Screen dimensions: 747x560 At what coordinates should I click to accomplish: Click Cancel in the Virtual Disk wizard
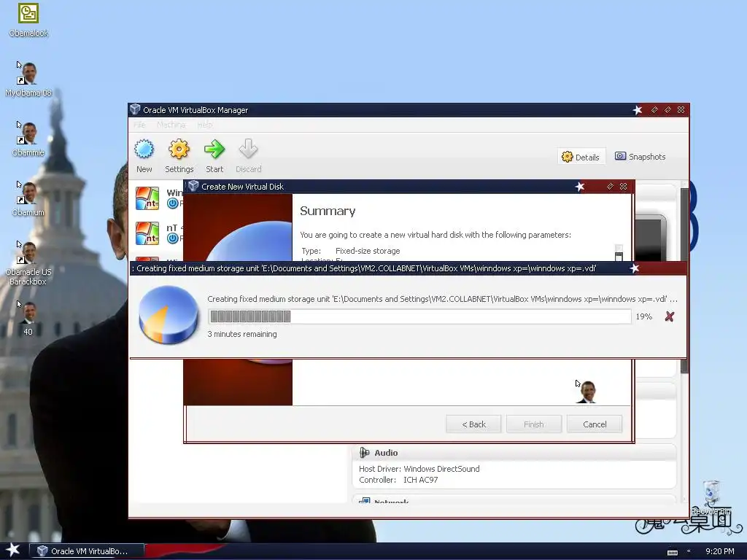point(595,424)
